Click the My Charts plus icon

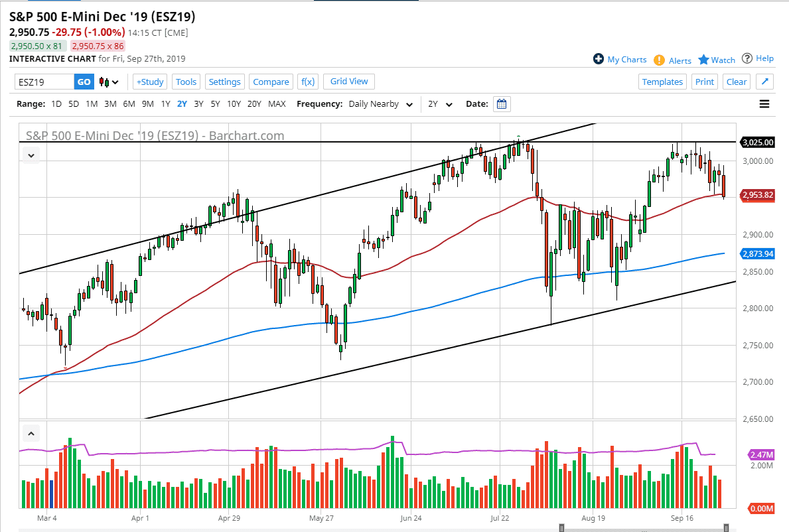point(599,59)
